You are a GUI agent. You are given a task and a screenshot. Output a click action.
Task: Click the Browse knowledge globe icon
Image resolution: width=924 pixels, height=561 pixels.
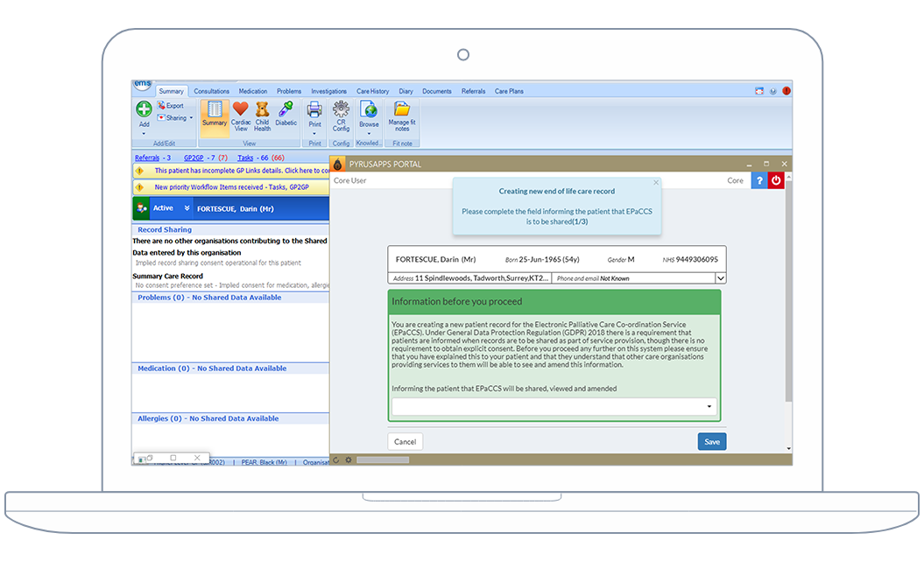[x=369, y=109]
